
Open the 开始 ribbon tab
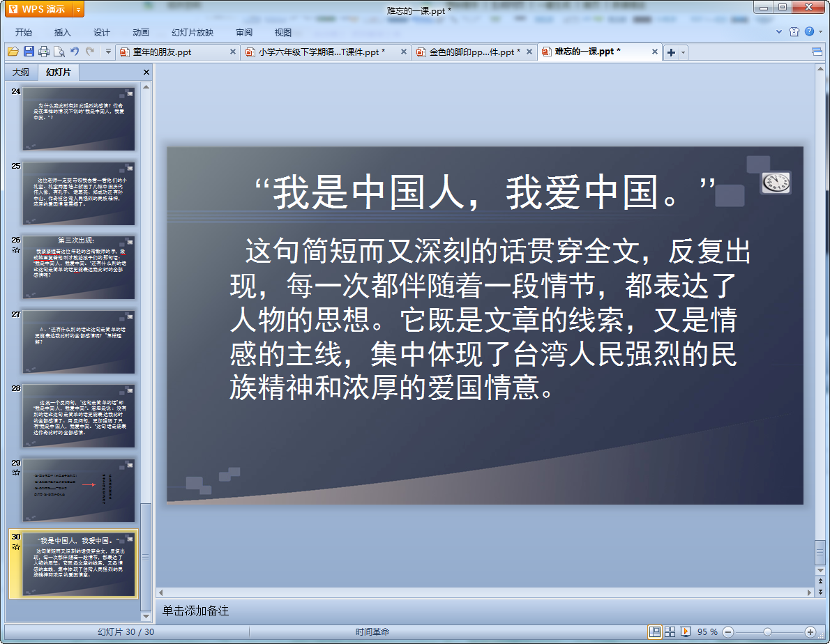[x=23, y=32]
